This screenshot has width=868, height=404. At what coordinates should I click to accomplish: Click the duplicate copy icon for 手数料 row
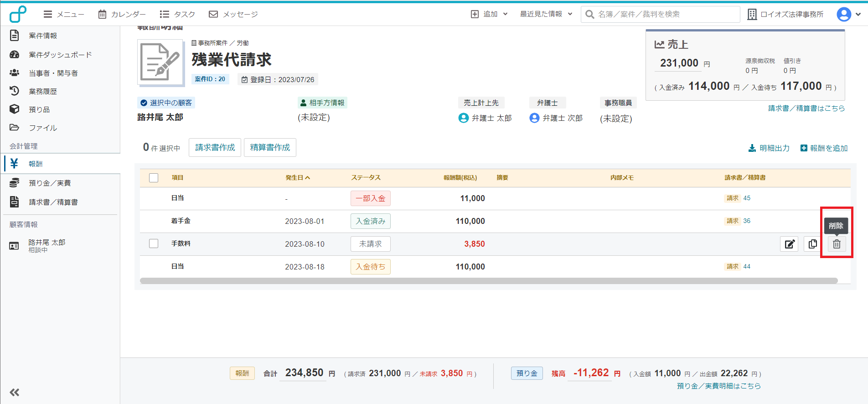coord(812,244)
